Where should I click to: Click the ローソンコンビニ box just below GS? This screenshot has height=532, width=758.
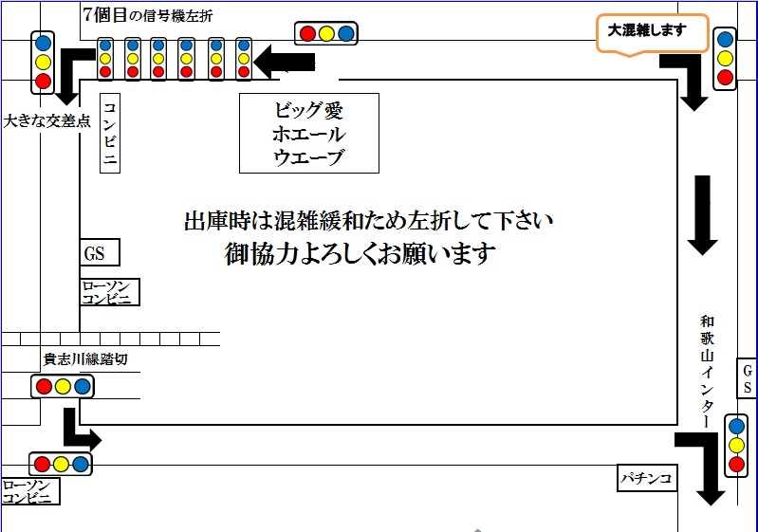[110, 292]
